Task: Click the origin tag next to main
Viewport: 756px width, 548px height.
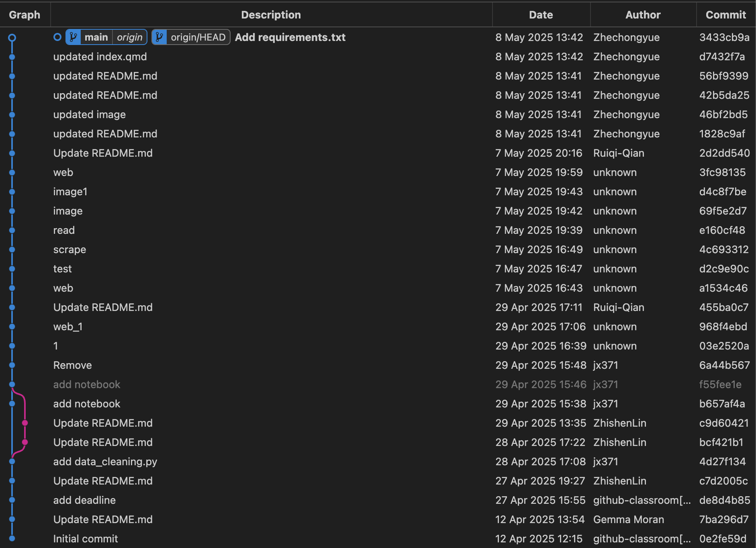Action: coord(129,37)
